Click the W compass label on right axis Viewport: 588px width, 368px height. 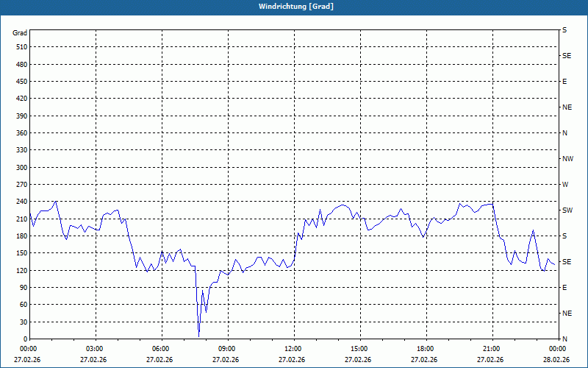pyautogui.click(x=565, y=185)
